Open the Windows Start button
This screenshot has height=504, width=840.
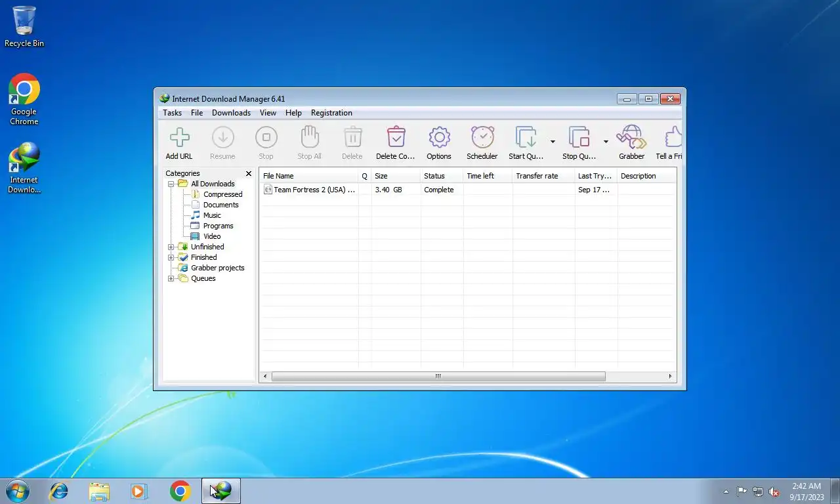click(x=17, y=491)
